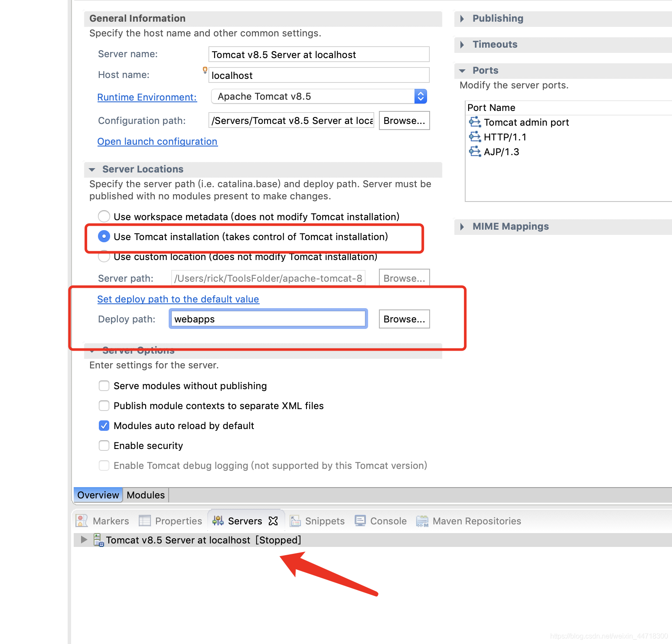Screen dimensions: 672x644
Task: Click the Configuration path input field
Action: tap(291, 120)
